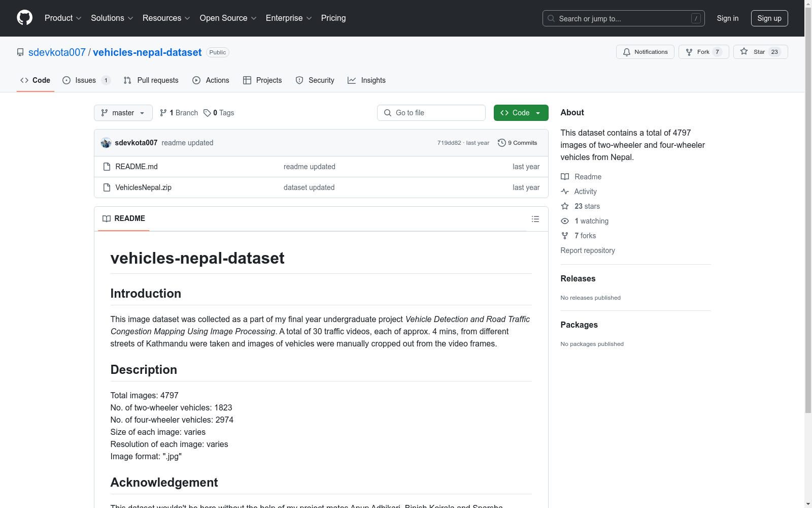Click the Search or jump to field
Screen dimensions: 812x508
[x=624, y=18]
